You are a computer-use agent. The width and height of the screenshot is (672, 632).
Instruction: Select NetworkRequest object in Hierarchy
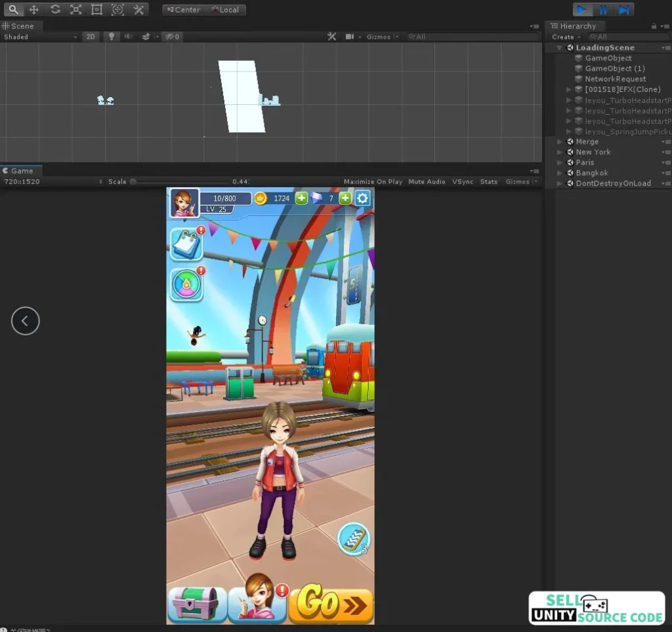pyautogui.click(x=615, y=79)
